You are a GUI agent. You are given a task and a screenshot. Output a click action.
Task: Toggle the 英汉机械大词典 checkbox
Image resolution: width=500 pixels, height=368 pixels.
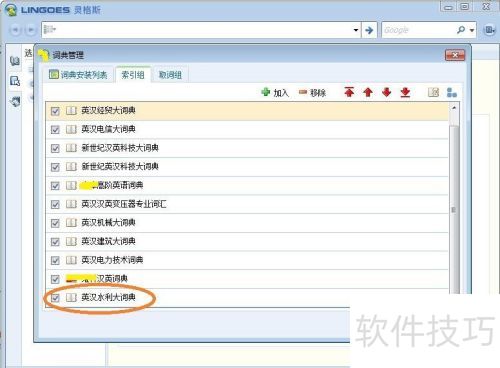click(55, 223)
